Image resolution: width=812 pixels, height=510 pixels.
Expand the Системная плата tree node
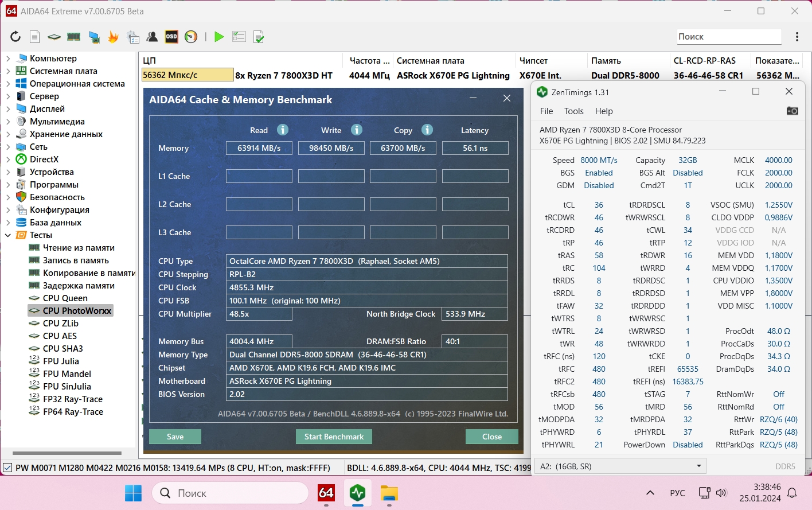point(8,71)
